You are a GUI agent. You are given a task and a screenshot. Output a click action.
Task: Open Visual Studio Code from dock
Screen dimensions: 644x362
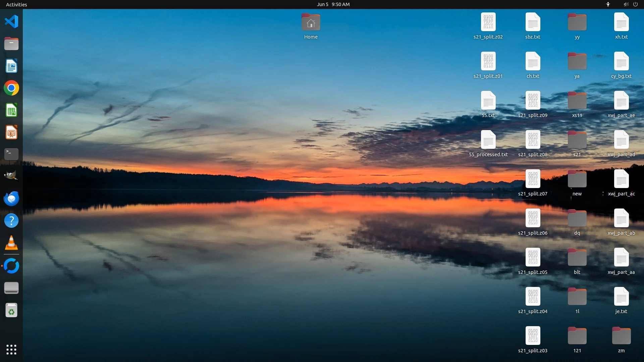11,21
